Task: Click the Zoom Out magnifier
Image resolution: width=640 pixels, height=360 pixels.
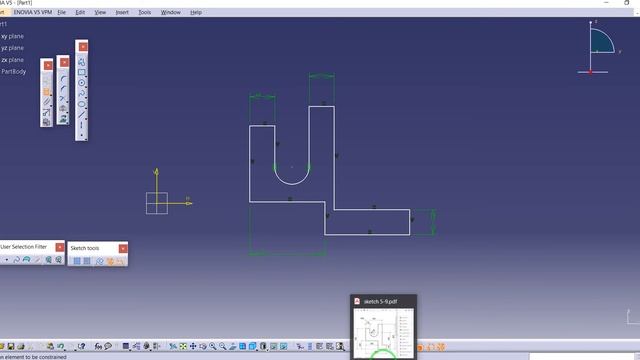Action: (x=222, y=347)
